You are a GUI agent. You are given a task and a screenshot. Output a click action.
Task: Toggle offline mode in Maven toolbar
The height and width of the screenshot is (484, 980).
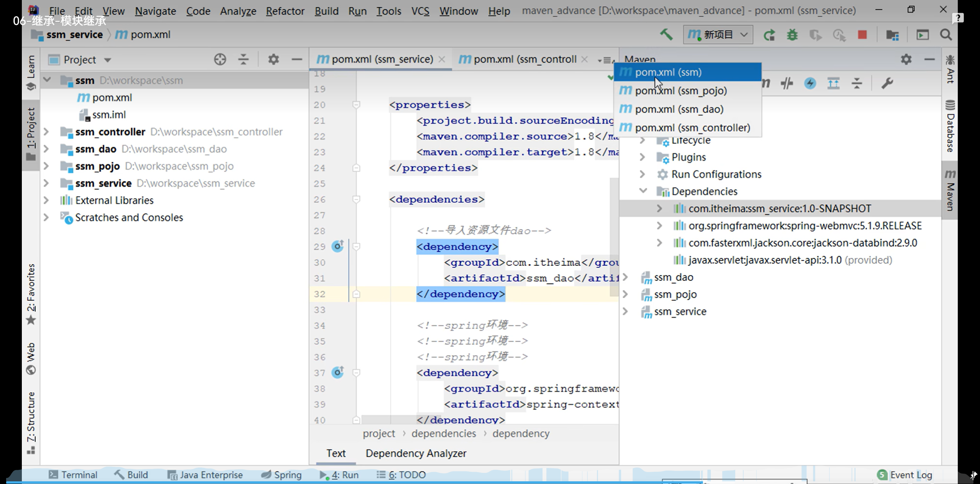787,83
